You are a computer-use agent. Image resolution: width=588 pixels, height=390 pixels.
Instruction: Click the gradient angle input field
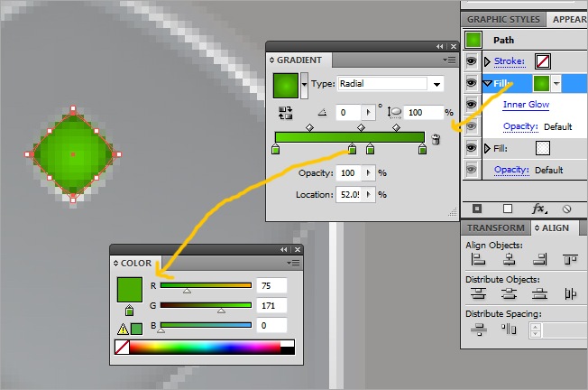349,113
